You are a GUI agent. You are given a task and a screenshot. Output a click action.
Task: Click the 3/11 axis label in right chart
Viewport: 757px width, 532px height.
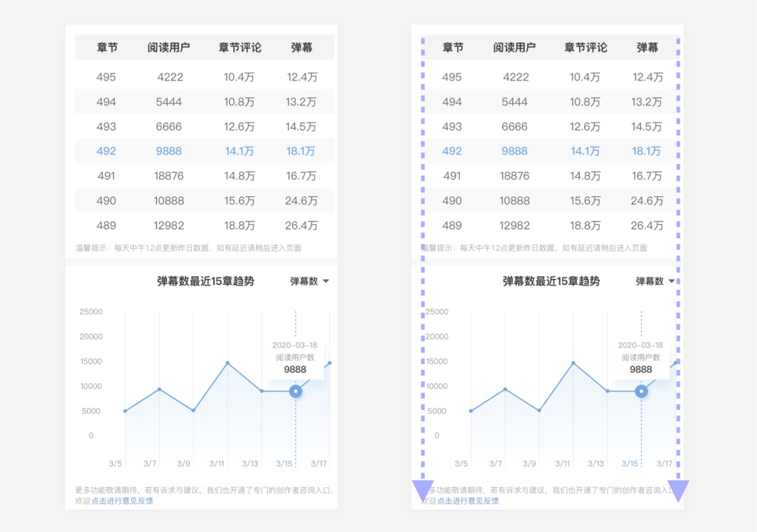pyautogui.click(x=562, y=463)
